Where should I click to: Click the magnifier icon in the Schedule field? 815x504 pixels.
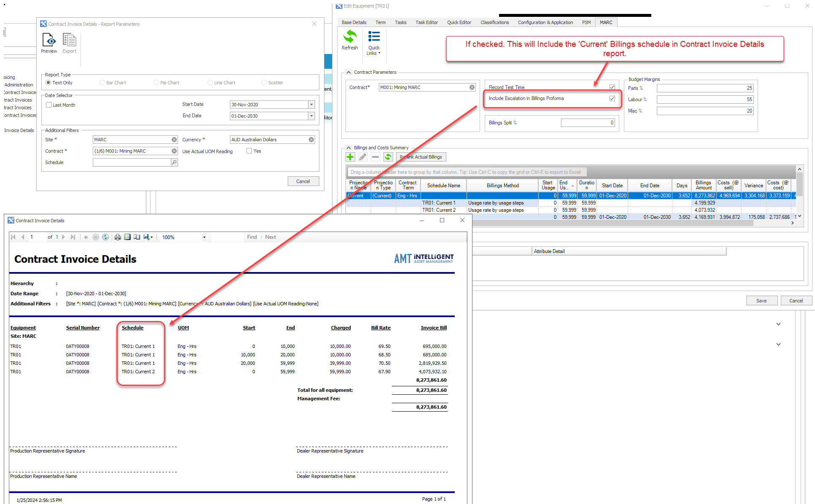(173, 162)
